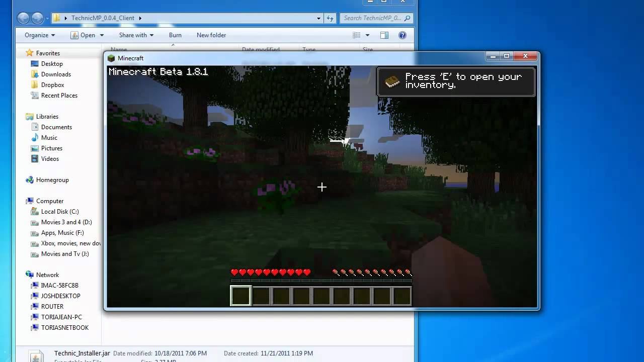644x362 pixels.
Task: Click the Favorites star icon
Action: point(30,53)
